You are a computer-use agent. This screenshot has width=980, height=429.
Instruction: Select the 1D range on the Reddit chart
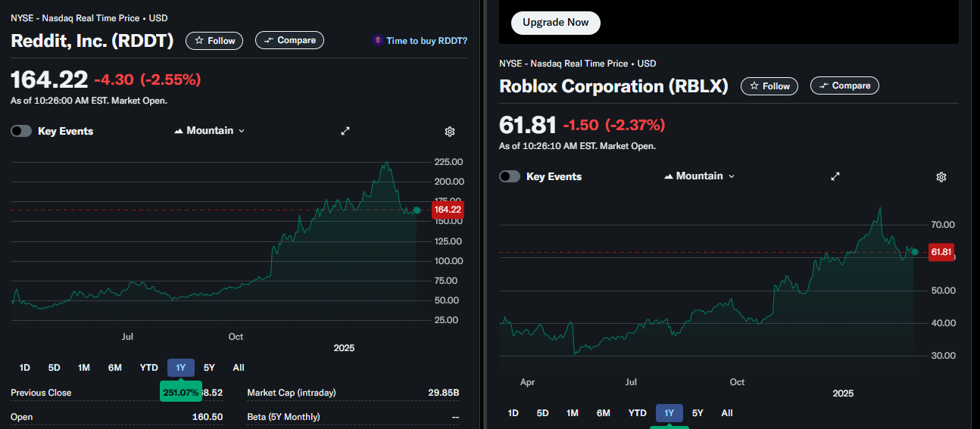point(24,368)
